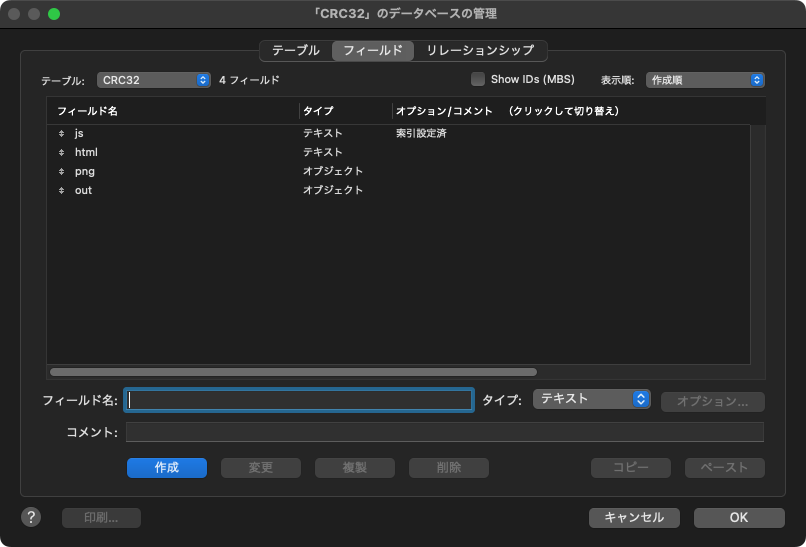Select the html field row
Viewport: 806px width, 547px height.
(398, 153)
